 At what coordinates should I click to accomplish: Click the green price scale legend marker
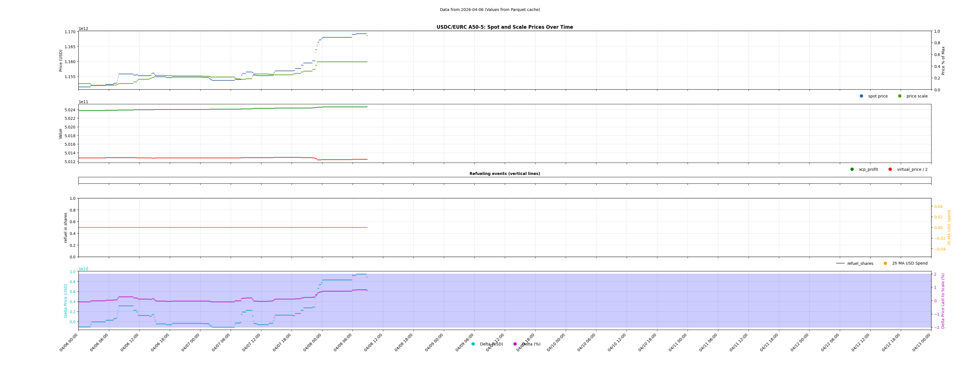900,96
